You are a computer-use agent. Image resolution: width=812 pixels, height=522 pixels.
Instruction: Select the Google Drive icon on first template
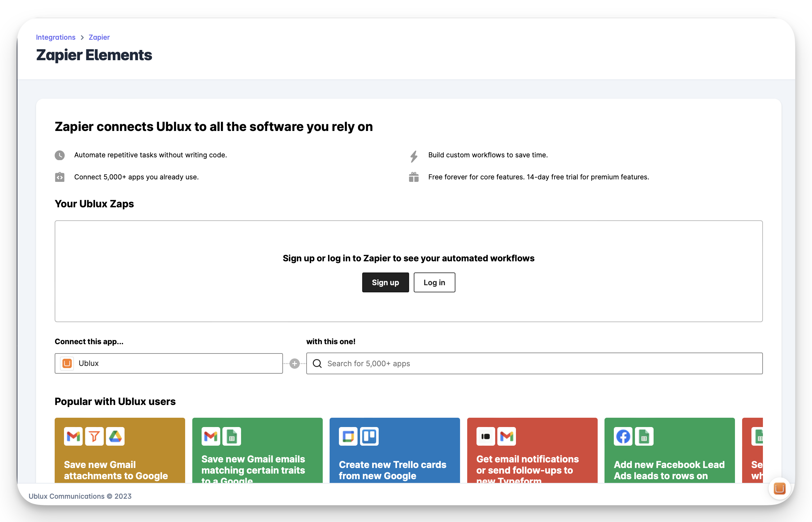(x=116, y=436)
